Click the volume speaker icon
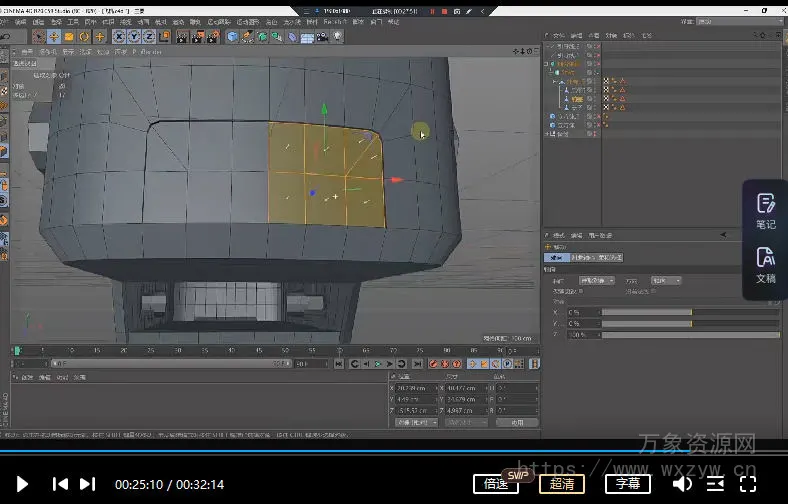788x504 pixels. pyautogui.click(x=681, y=484)
